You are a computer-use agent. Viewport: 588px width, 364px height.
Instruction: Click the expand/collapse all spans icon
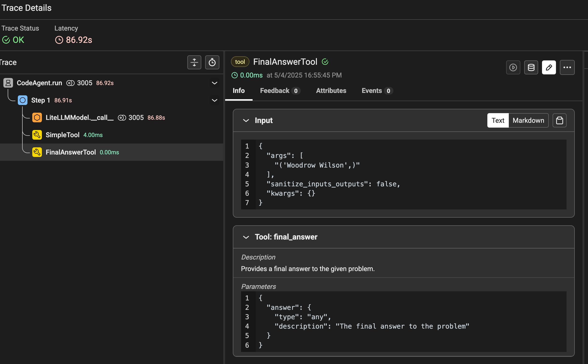194,63
